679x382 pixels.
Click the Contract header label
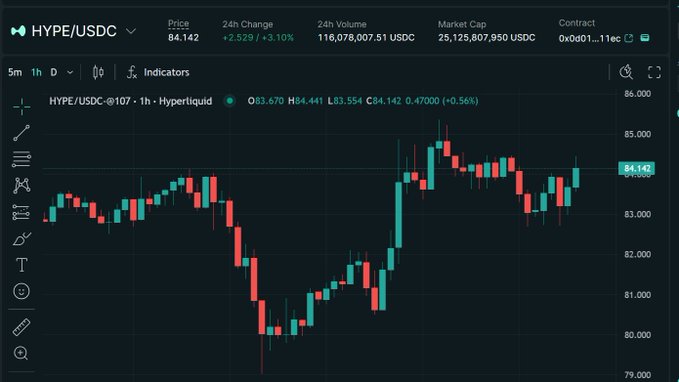(x=576, y=23)
